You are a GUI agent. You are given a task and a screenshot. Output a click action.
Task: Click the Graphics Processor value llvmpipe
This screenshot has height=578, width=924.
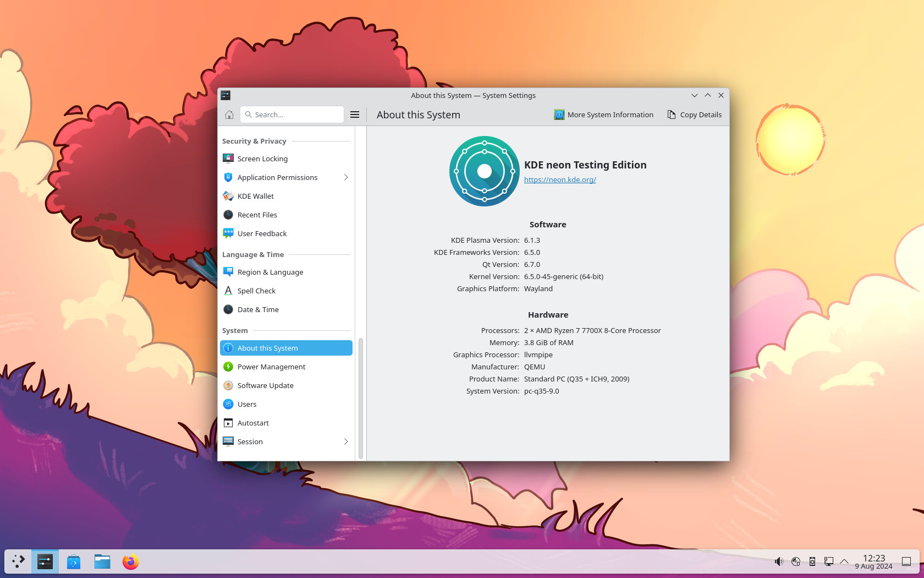click(x=538, y=355)
